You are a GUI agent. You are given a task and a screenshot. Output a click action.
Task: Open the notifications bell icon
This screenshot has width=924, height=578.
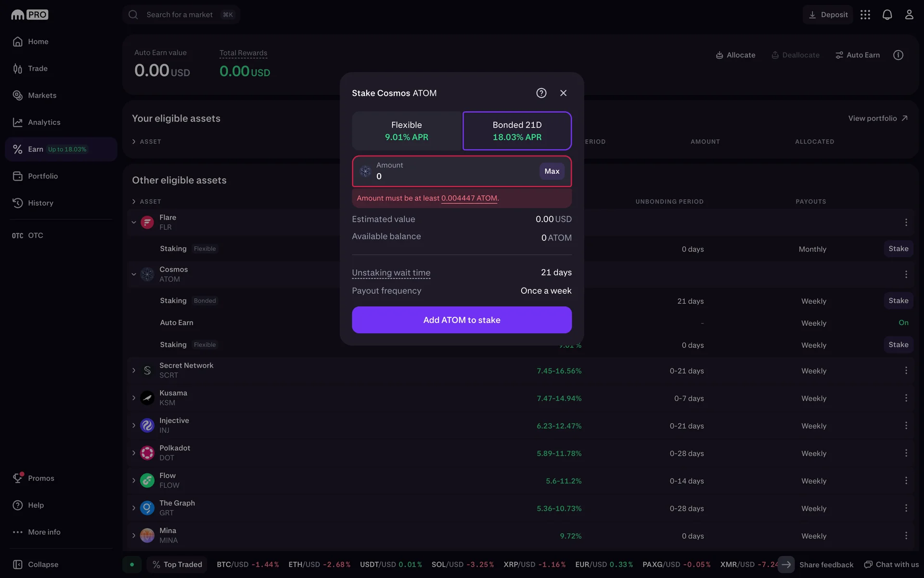[x=887, y=15]
